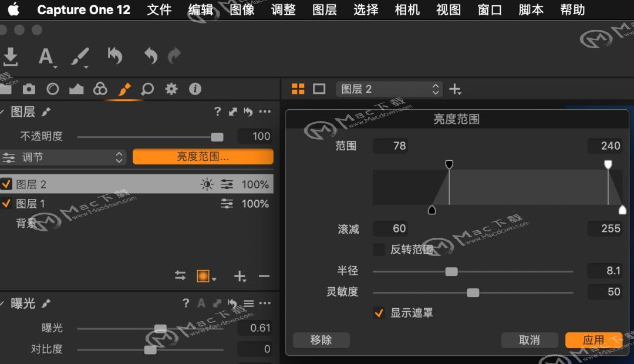Open the 图层 panel more options dots
Screen dimensions: 634x364
[x=265, y=111]
